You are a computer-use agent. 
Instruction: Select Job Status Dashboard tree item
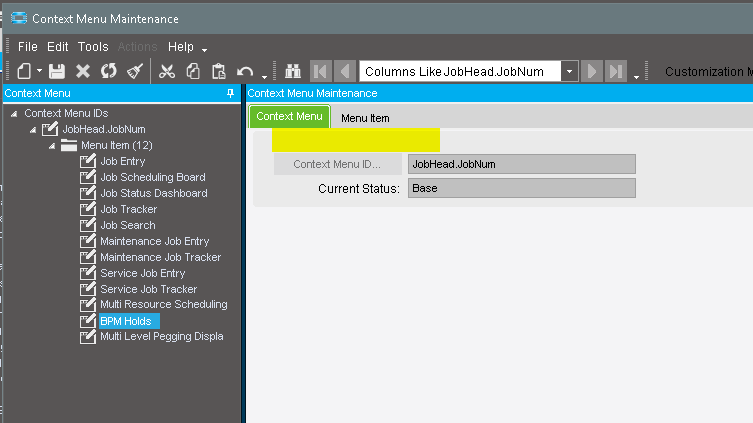(154, 193)
